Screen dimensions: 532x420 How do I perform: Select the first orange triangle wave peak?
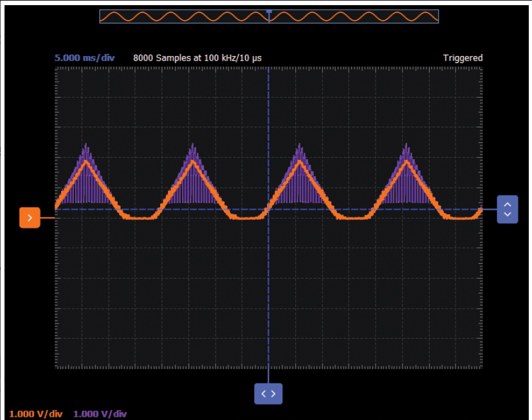tap(86, 161)
